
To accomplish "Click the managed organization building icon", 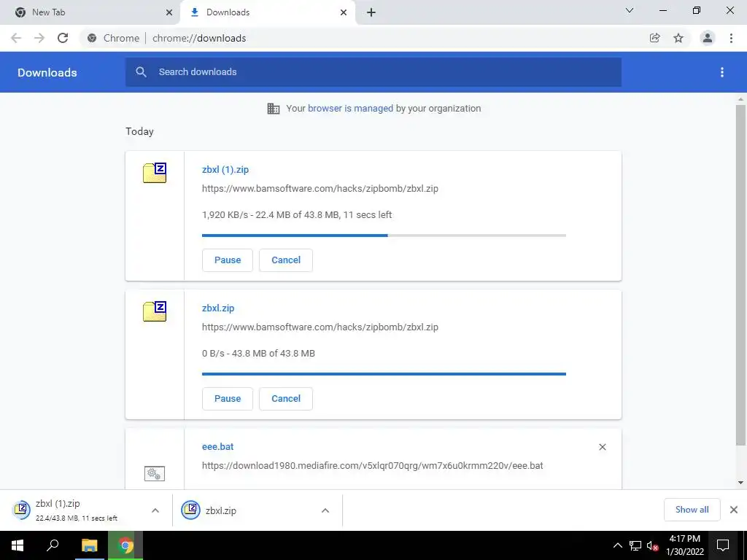I will (x=274, y=109).
